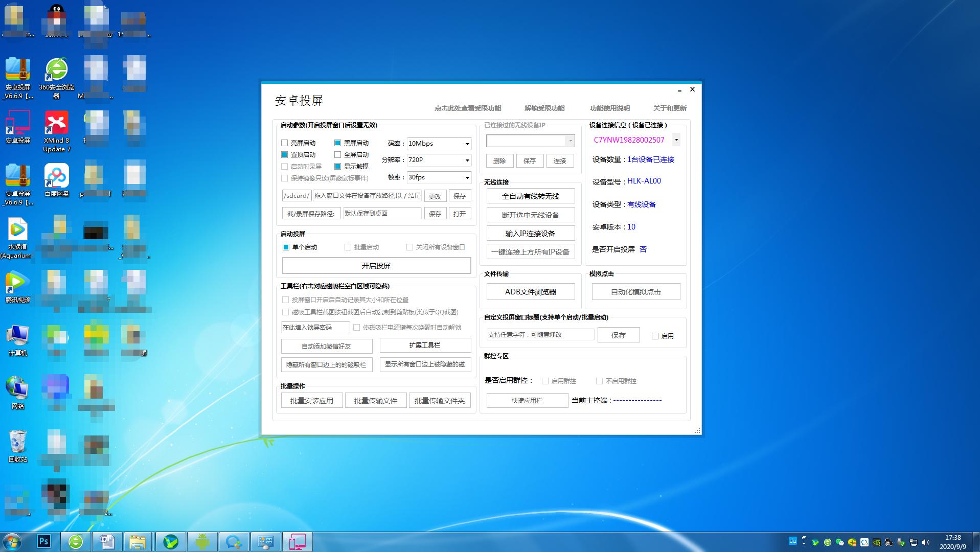The height and width of the screenshot is (552, 980).
Task: Open the 回收站 recycle bin
Action: pos(18,444)
